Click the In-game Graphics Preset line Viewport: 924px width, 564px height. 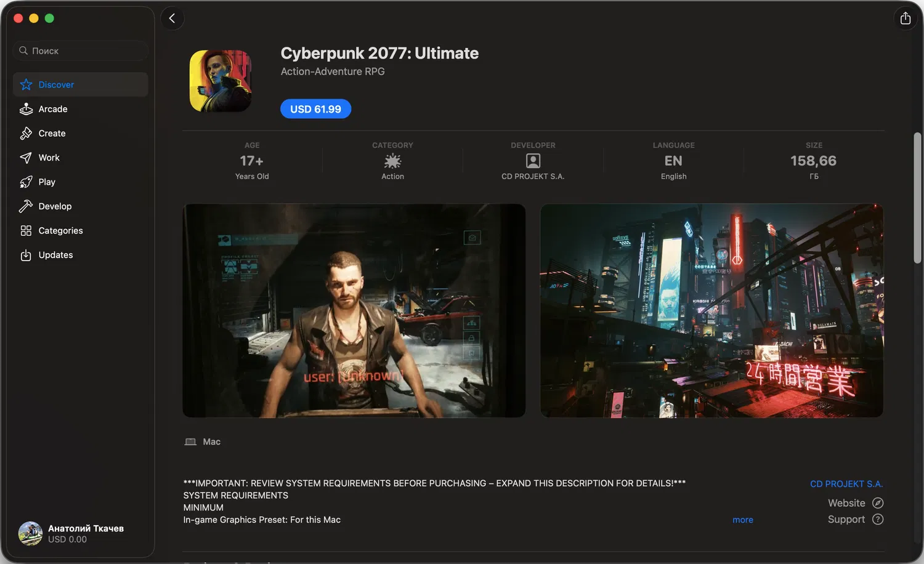coord(262,520)
